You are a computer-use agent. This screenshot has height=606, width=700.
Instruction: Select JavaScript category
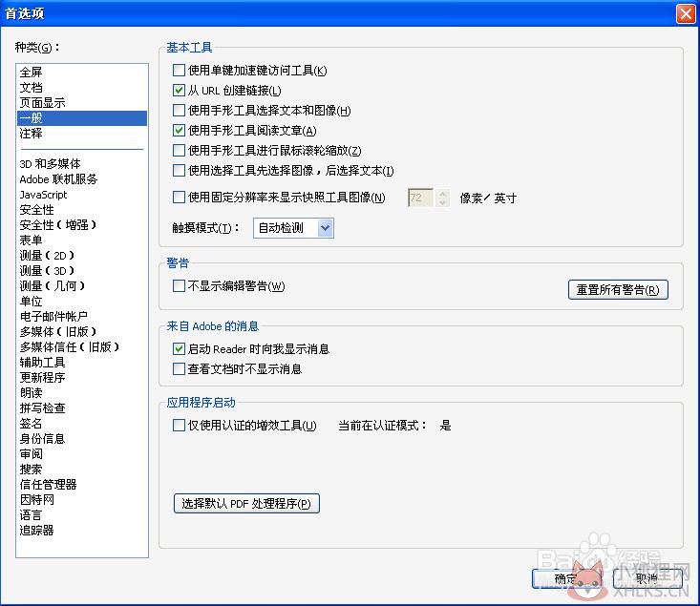pyautogui.click(x=82, y=195)
